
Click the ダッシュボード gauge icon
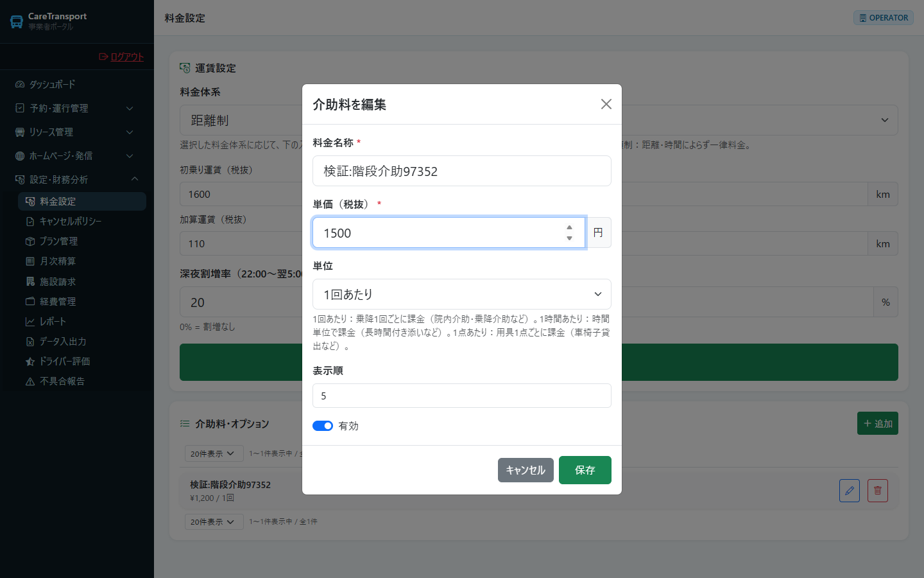20,84
